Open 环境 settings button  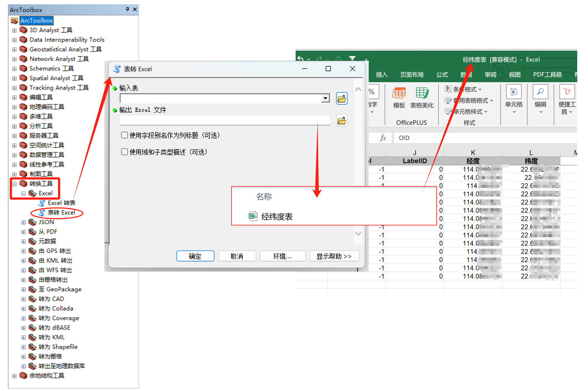[283, 256]
